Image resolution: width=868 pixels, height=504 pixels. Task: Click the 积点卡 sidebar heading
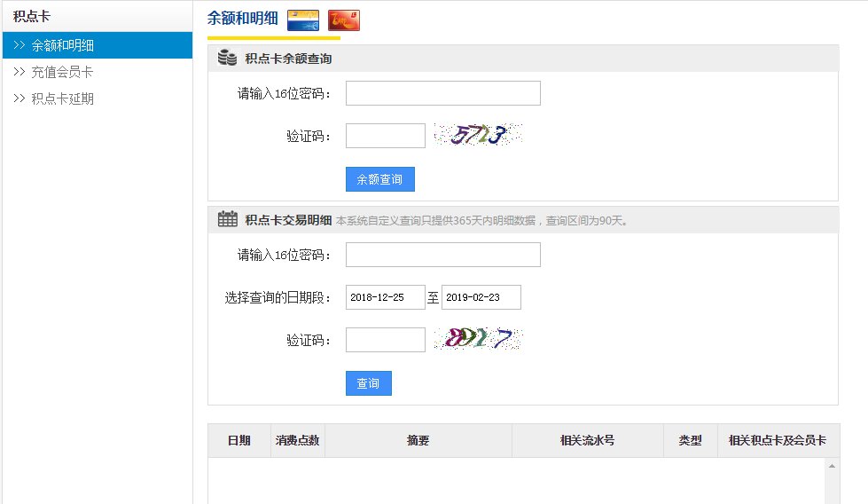click(x=32, y=17)
